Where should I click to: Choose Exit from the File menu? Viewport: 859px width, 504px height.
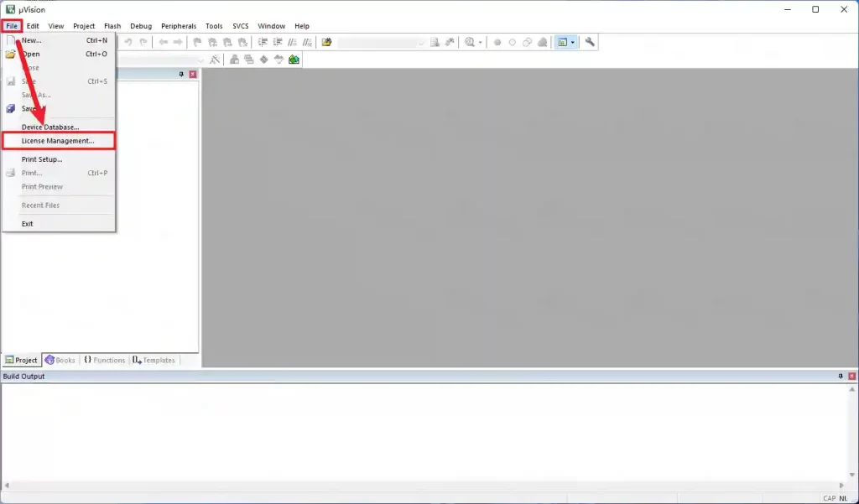click(x=59, y=224)
